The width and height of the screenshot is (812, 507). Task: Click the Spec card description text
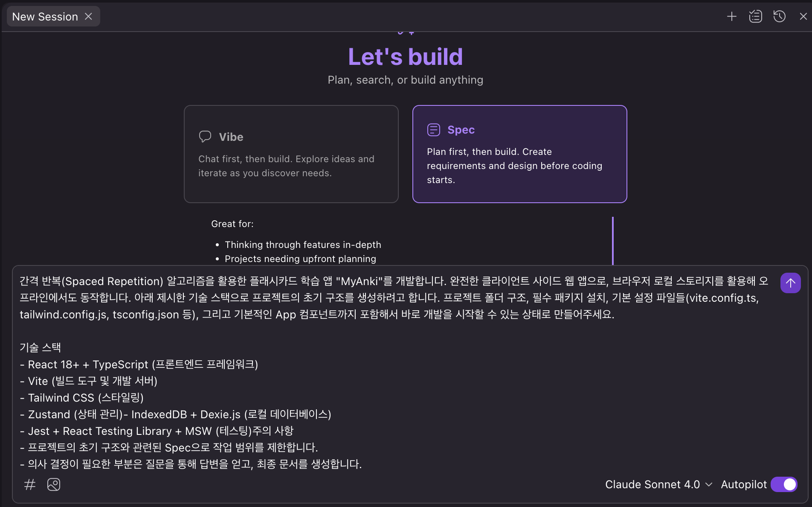514,166
